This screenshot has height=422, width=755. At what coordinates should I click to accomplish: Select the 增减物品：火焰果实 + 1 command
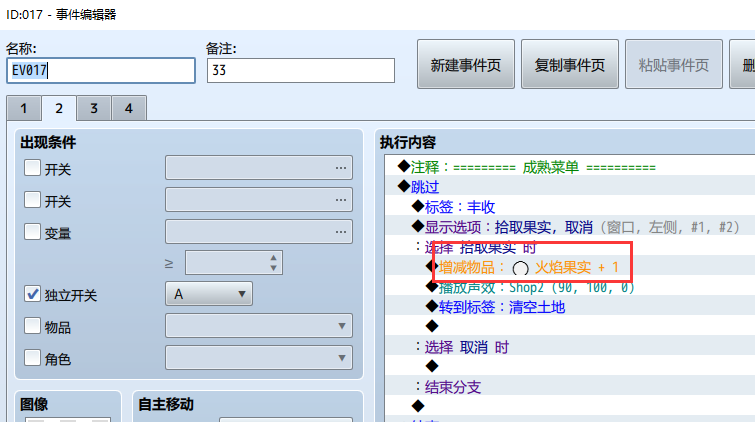(x=570, y=267)
